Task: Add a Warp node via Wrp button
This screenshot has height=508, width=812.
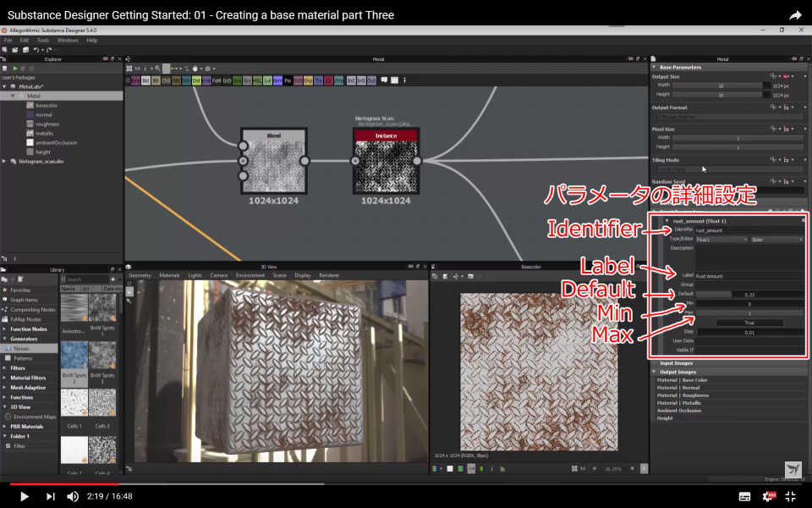Action: 338,81
